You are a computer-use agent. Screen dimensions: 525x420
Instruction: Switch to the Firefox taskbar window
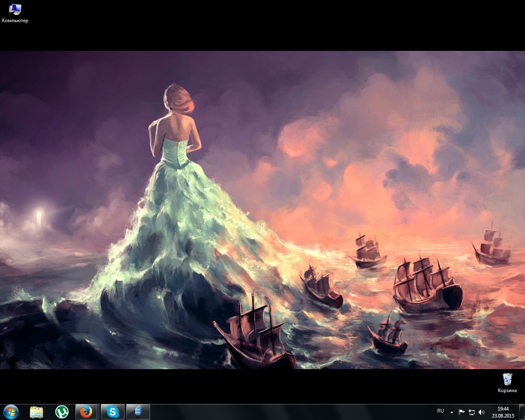86,412
